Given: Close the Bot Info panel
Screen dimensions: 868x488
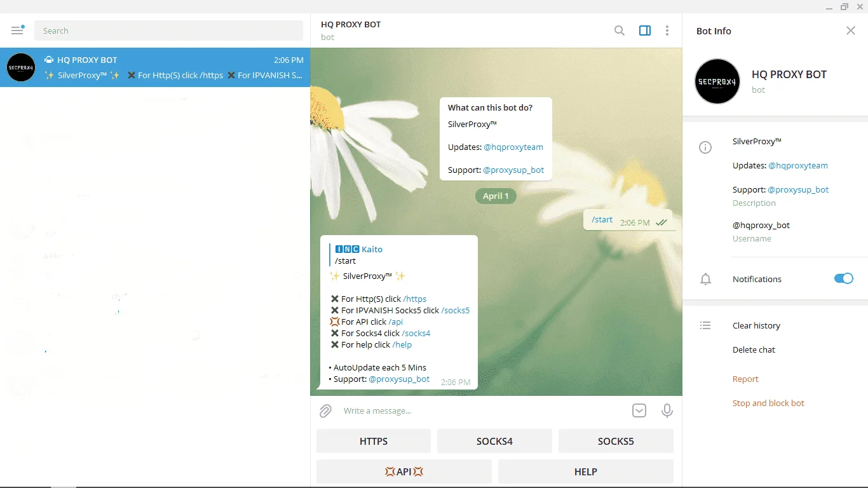Looking at the screenshot, I should pyautogui.click(x=851, y=30).
